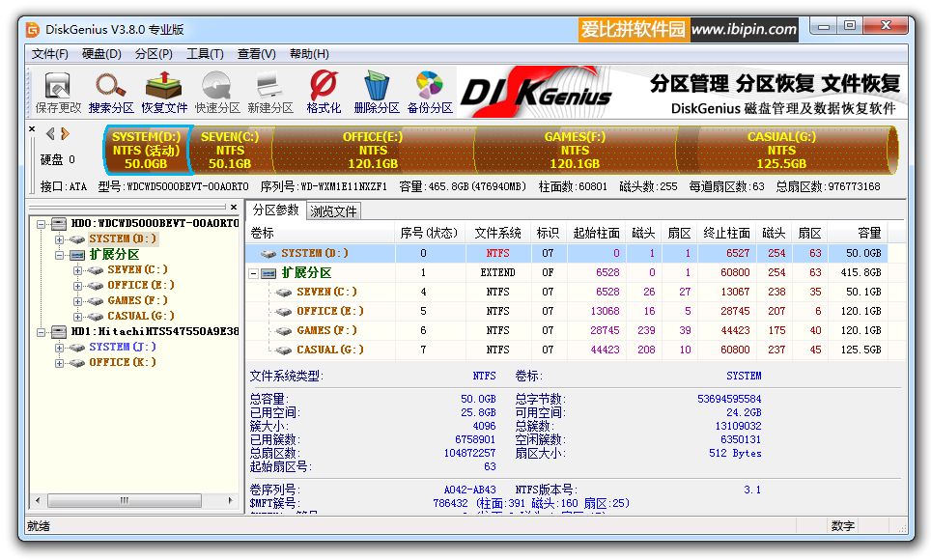Select the OFFICE(E:) partition bar segment
This screenshot has height=560, width=931.
click(x=373, y=150)
